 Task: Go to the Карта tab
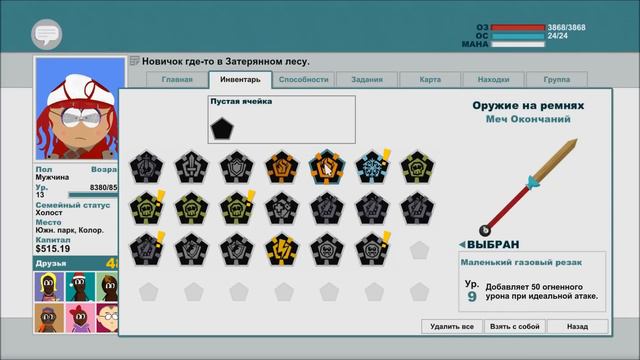[430, 80]
